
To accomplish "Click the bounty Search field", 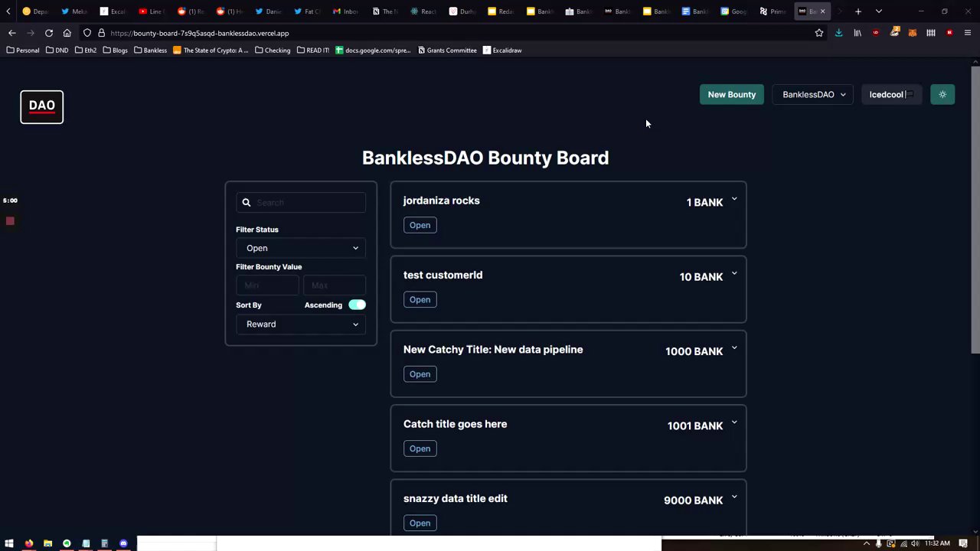I will pos(301,203).
